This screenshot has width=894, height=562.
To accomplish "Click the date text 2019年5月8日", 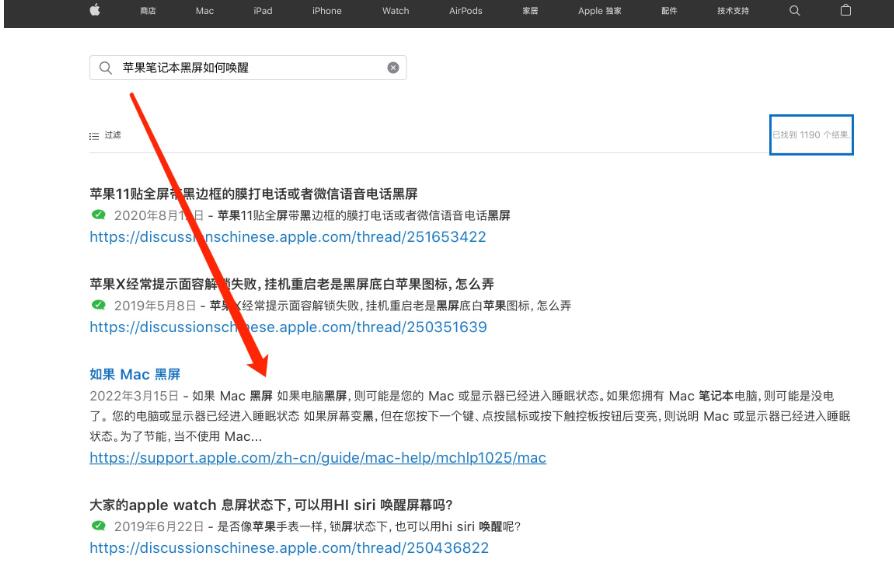I will click(155, 306).
